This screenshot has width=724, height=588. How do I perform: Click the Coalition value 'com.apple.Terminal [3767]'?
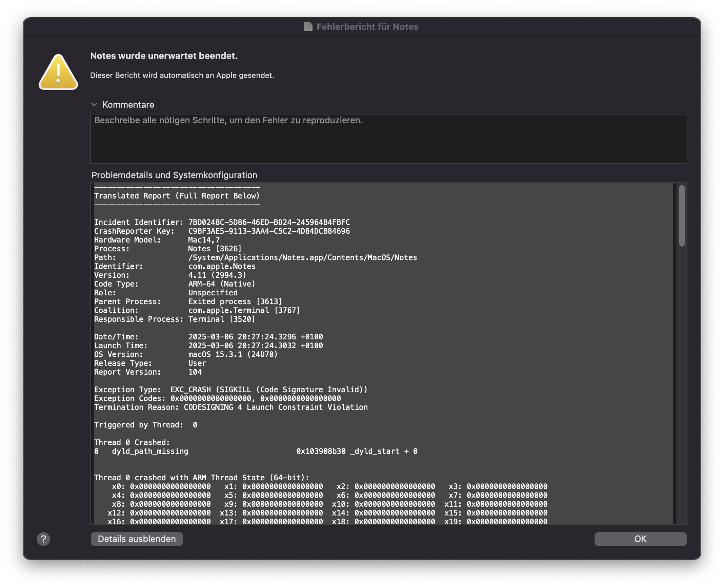(x=244, y=310)
